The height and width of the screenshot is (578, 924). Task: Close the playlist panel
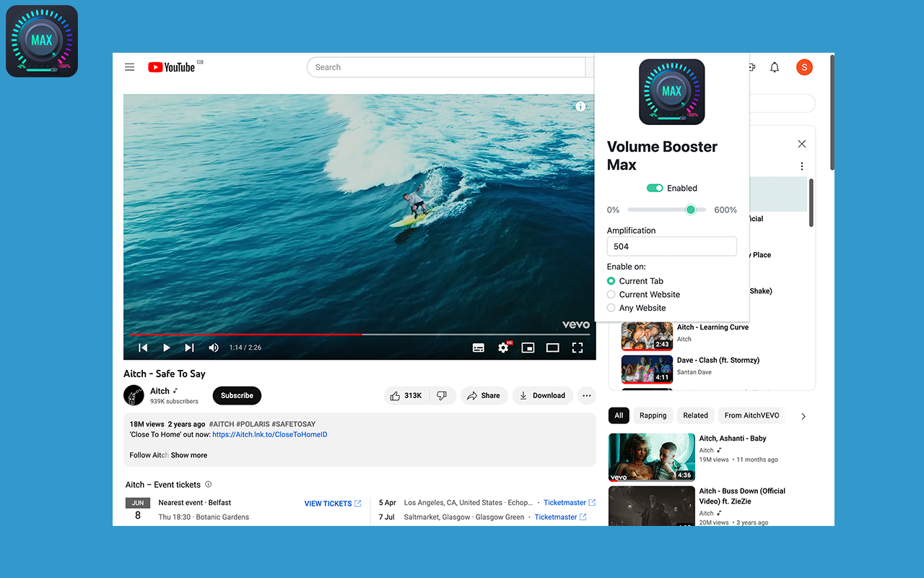801,144
